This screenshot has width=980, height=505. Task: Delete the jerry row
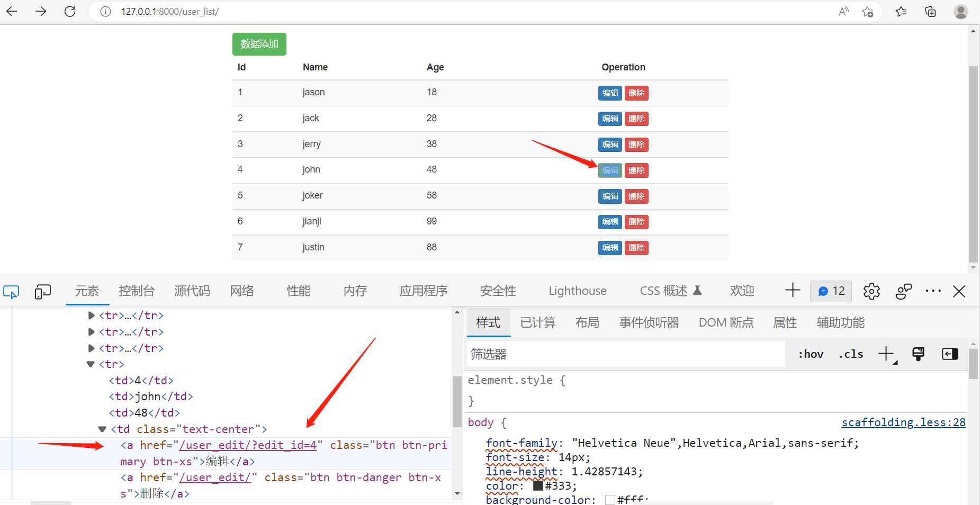click(x=636, y=145)
